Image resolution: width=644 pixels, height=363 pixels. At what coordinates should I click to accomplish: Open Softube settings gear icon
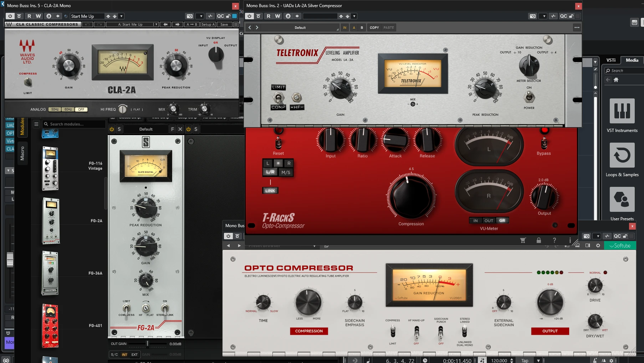[598, 245]
